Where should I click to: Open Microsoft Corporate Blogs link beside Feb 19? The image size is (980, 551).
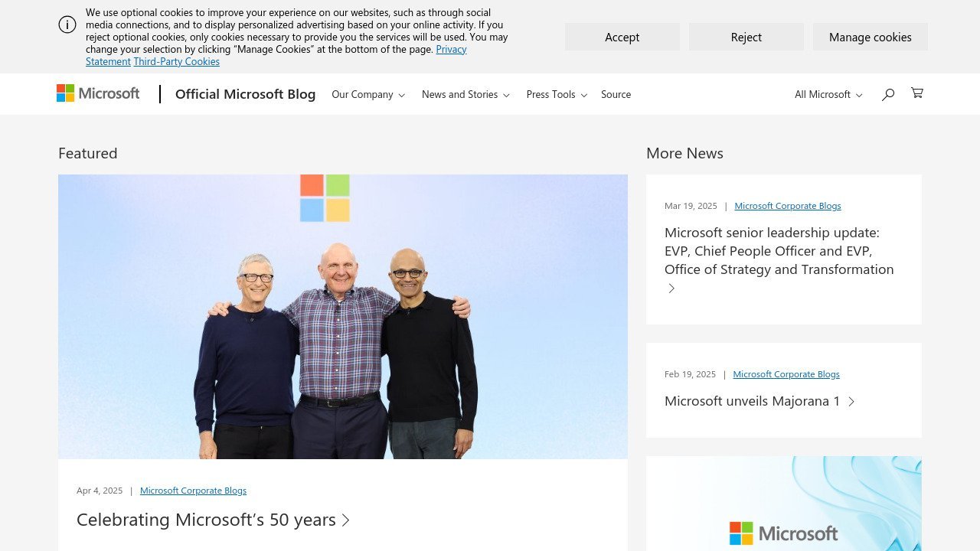tap(786, 374)
